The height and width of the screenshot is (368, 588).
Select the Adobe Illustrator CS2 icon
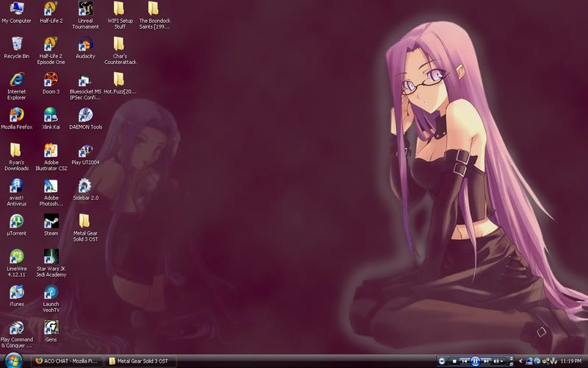pos(51,150)
